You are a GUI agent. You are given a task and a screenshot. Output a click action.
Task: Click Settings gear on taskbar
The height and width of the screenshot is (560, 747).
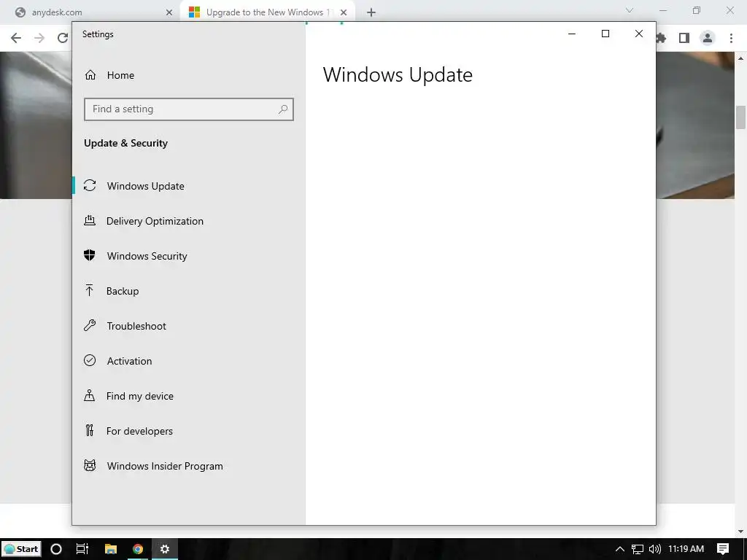[x=165, y=549]
